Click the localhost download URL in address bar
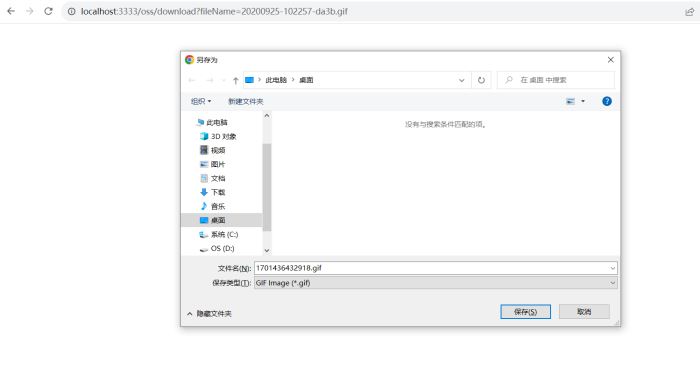Viewport: 700px width, 367px height. tap(214, 12)
